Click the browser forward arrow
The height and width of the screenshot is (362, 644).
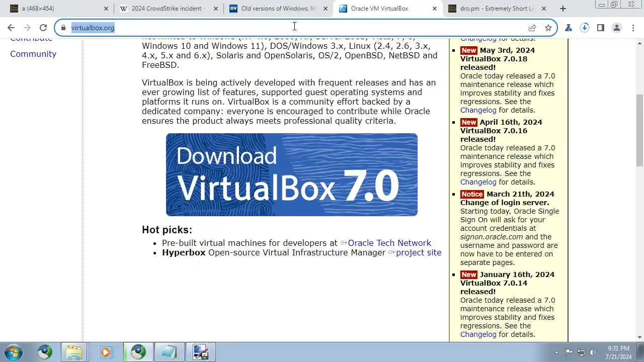[27, 28]
